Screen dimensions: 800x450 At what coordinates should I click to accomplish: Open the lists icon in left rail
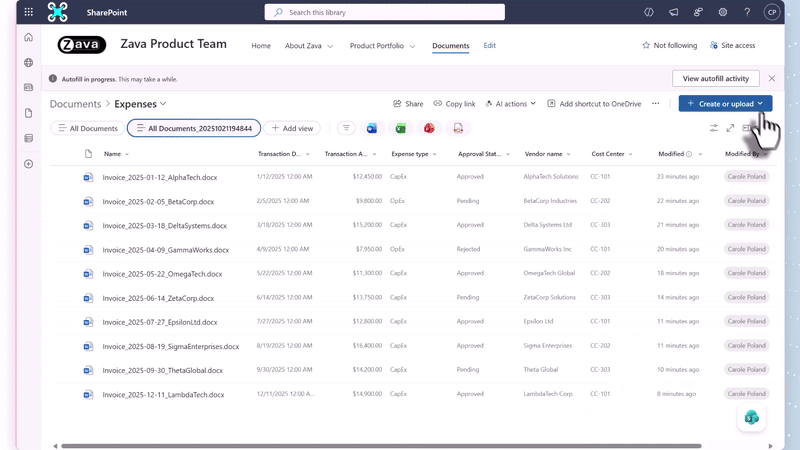(x=29, y=138)
